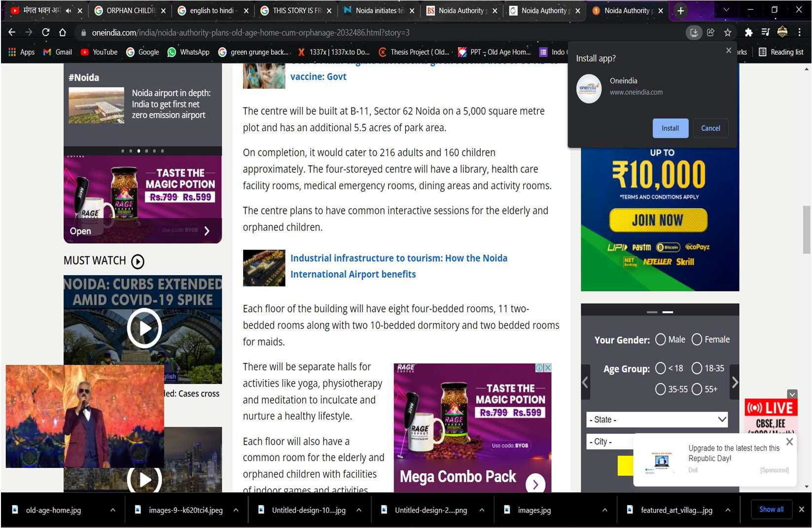Open the picture-in-picture singer video
Viewport: 812px width, 528px height.
pos(85,416)
